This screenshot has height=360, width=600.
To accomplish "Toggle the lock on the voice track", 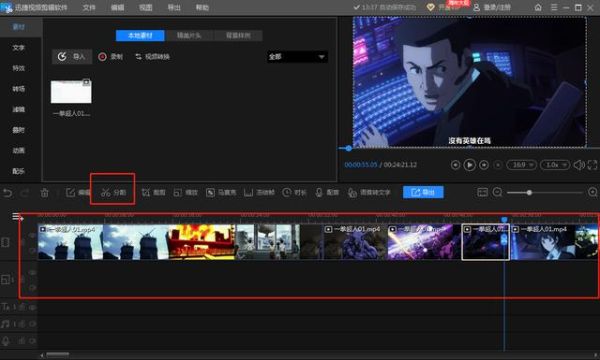I will point(22,340).
